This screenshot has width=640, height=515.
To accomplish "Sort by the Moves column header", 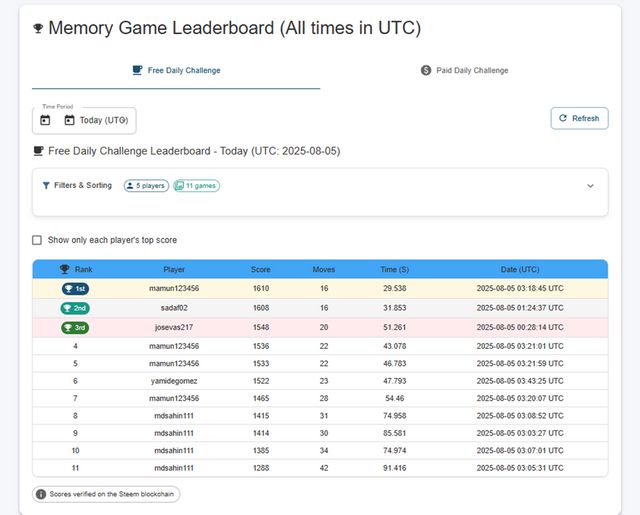I will click(324, 269).
